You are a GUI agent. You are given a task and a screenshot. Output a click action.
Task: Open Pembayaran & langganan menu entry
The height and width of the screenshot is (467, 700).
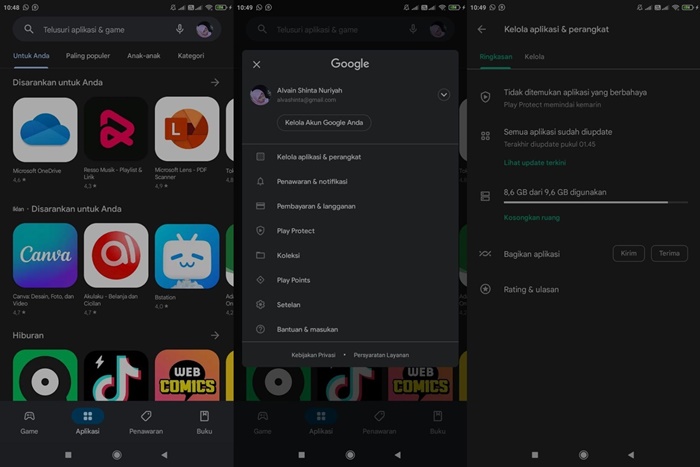[x=350, y=206]
